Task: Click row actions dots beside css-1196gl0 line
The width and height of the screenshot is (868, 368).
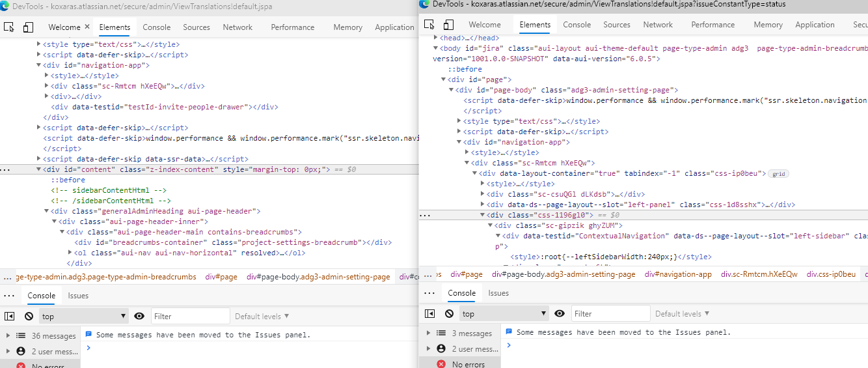Action: (425, 215)
